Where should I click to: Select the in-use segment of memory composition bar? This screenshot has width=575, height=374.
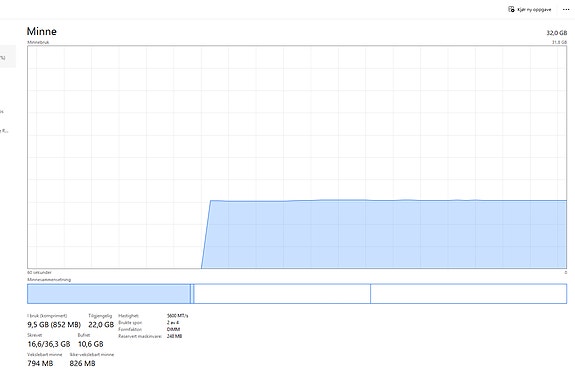coord(109,294)
